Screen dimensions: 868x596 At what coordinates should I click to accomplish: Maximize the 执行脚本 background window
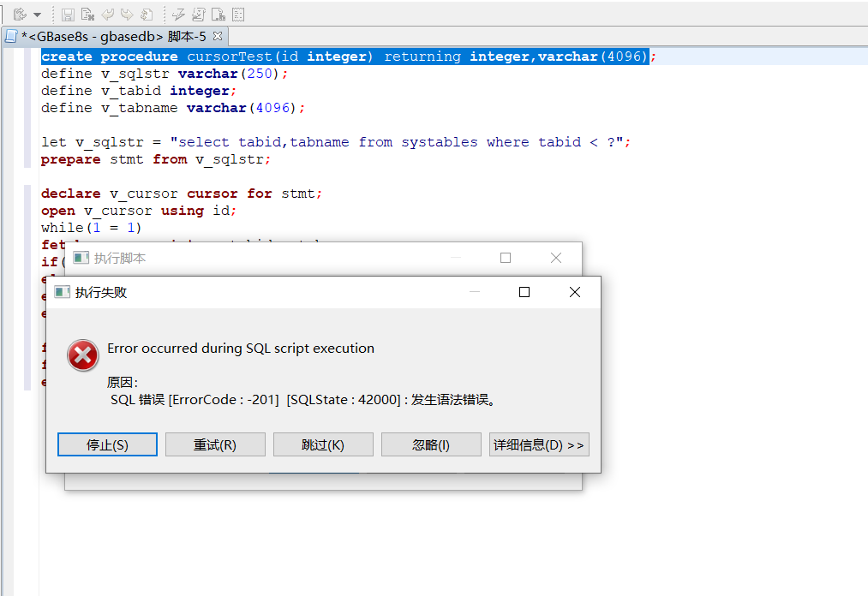click(x=506, y=258)
